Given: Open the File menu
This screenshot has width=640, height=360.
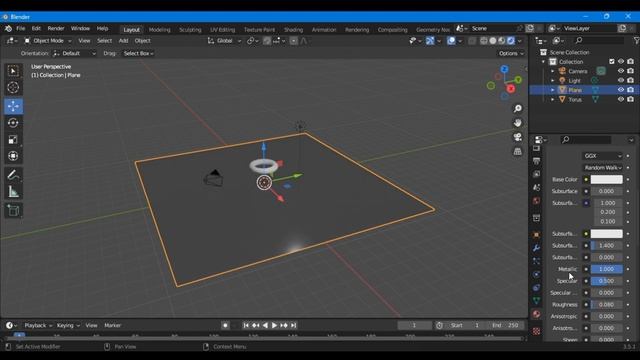Looking at the screenshot, I should pos(20,29).
